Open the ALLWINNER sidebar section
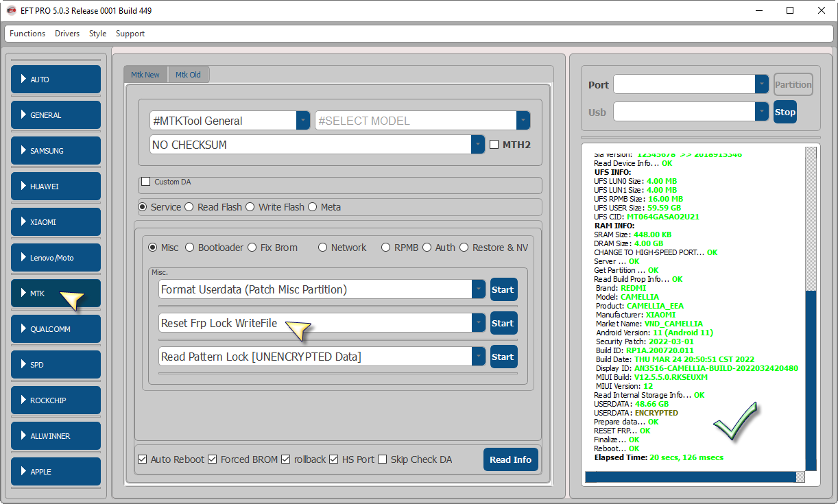Viewport: 838px width, 504px height. click(x=56, y=436)
